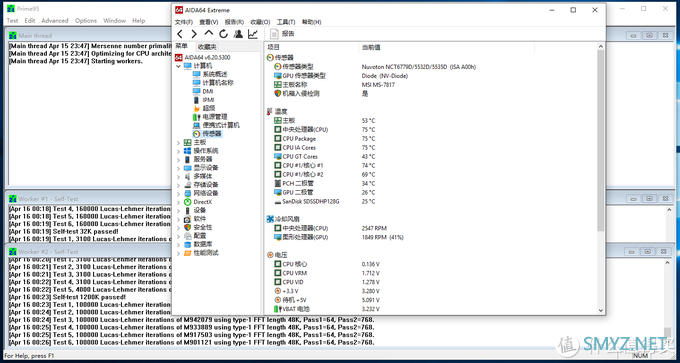680x363 pixels.
Task: Click the 当前值 column header
Action: 447,47
